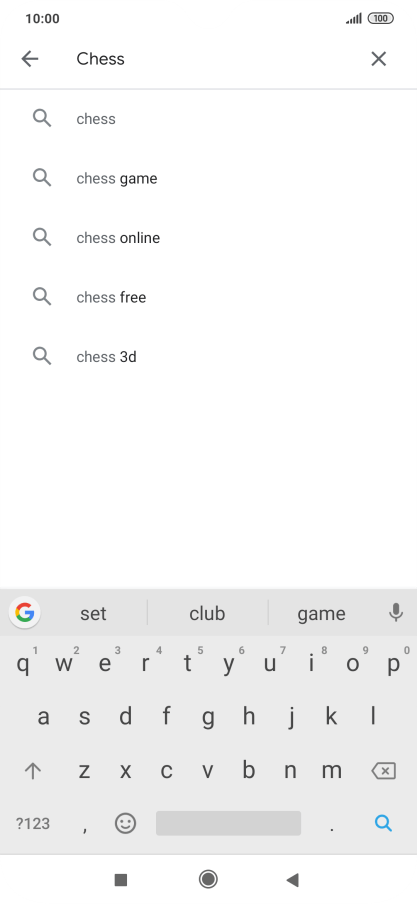417x904 pixels.
Task: Select the 'chess game' suggestion
Action: (208, 178)
